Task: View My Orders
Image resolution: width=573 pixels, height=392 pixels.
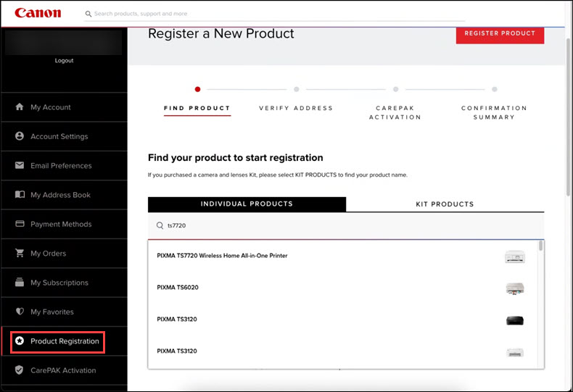Action: click(65, 253)
